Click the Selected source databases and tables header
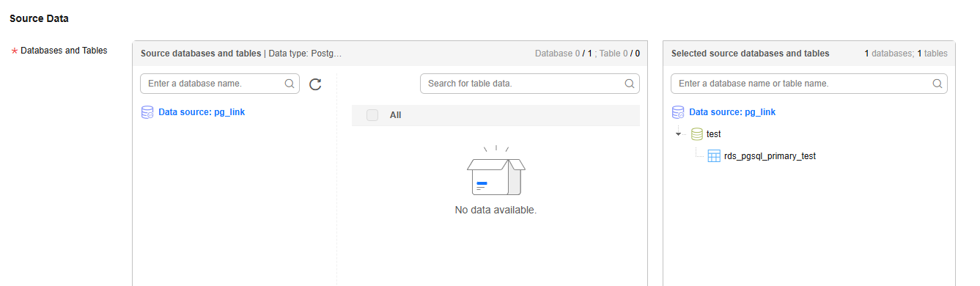The height and width of the screenshot is (286, 980). coord(751,54)
